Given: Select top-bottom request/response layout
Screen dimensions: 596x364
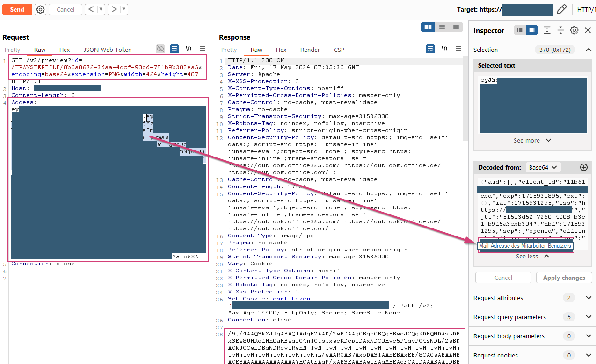Looking at the screenshot, I should click(442, 28).
